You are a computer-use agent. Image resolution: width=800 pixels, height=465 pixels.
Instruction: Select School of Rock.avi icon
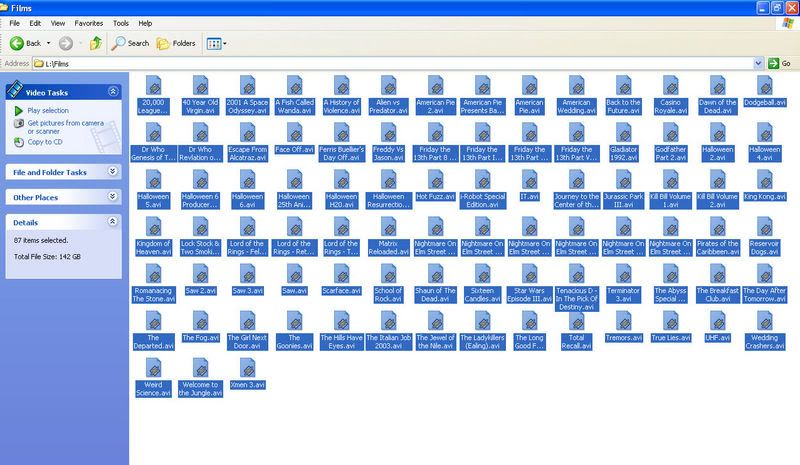pyautogui.click(x=388, y=274)
